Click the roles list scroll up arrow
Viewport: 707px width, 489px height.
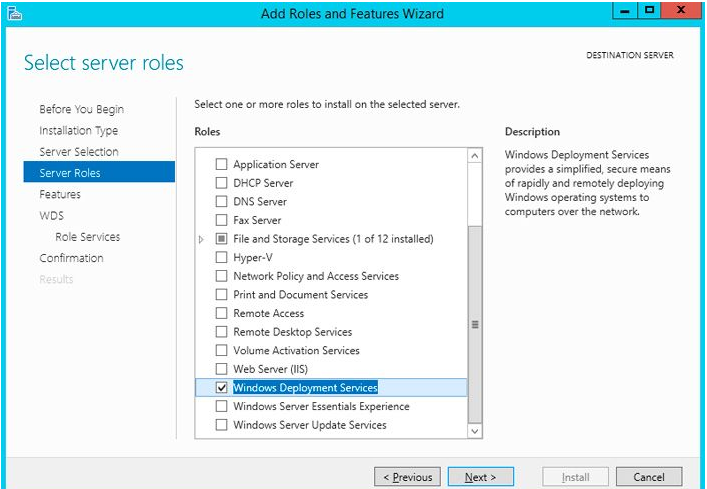pyautogui.click(x=475, y=156)
